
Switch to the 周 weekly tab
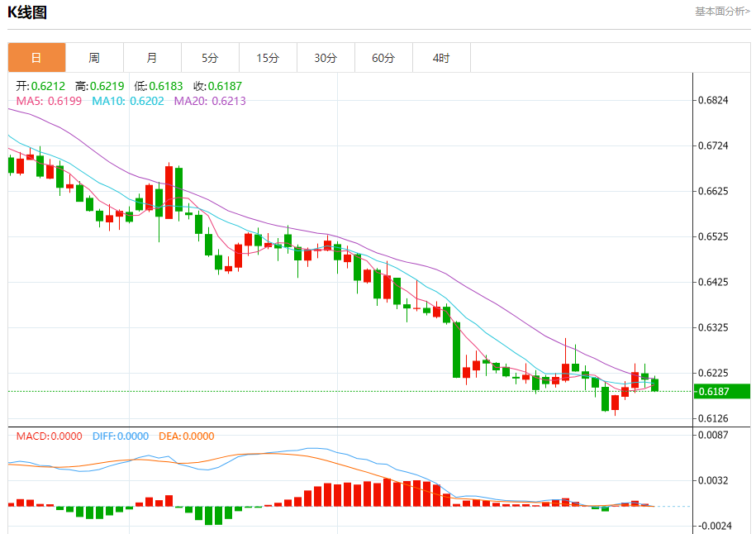[x=94, y=58]
